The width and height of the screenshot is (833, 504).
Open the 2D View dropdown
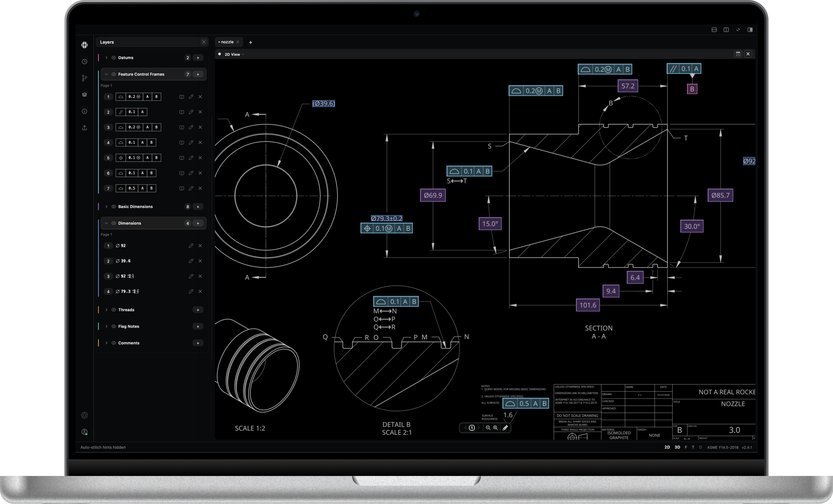tap(234, 54)
